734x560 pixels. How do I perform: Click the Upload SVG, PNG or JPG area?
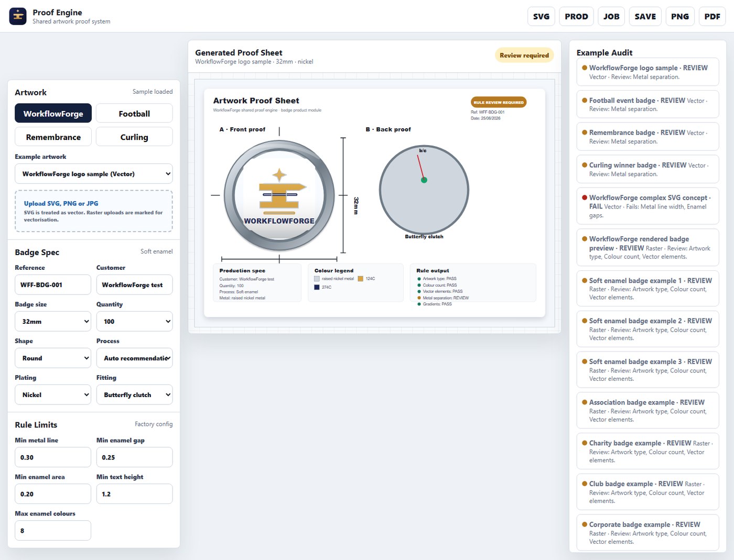pos(94,211)
